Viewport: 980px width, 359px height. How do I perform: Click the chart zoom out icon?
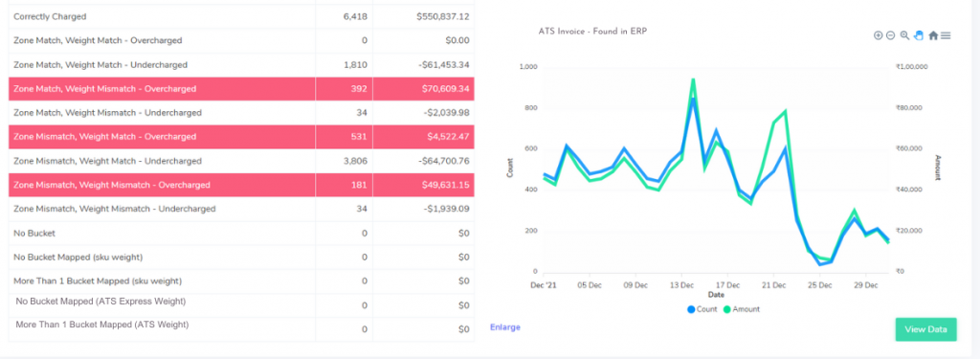891,35
